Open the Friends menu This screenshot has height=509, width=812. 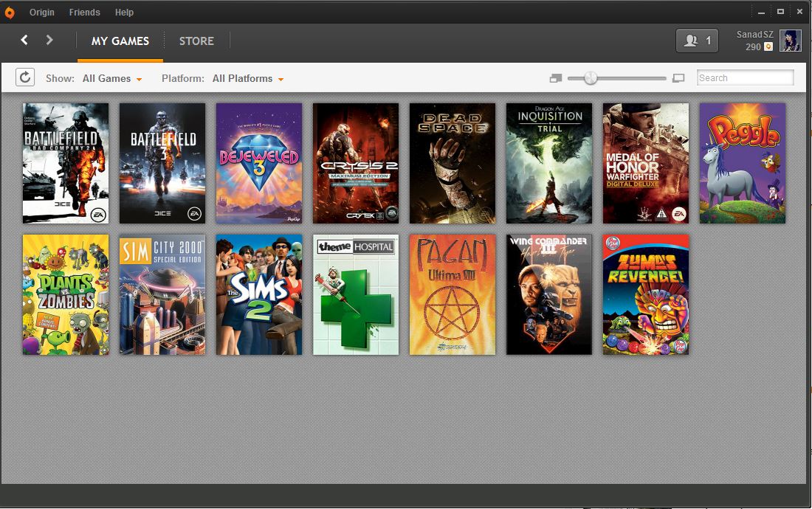coord(84,12)
